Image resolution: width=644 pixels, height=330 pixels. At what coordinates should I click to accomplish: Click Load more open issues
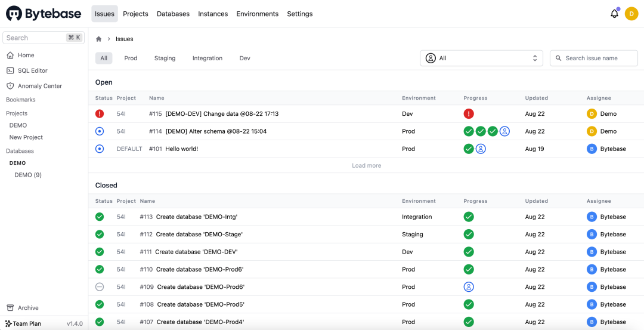click(366, 166)
